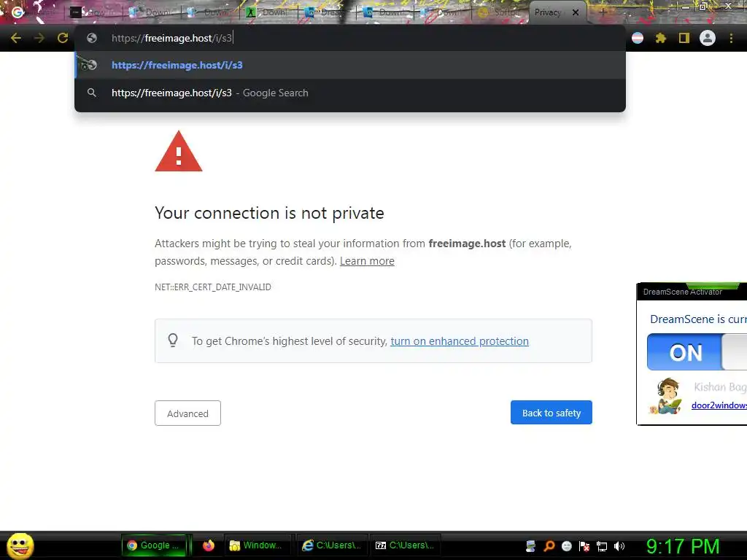Image resolution: width=747 pixels, height=560 pixels.
Task: Click the first computer tray icon
Action: pos(531,546)
